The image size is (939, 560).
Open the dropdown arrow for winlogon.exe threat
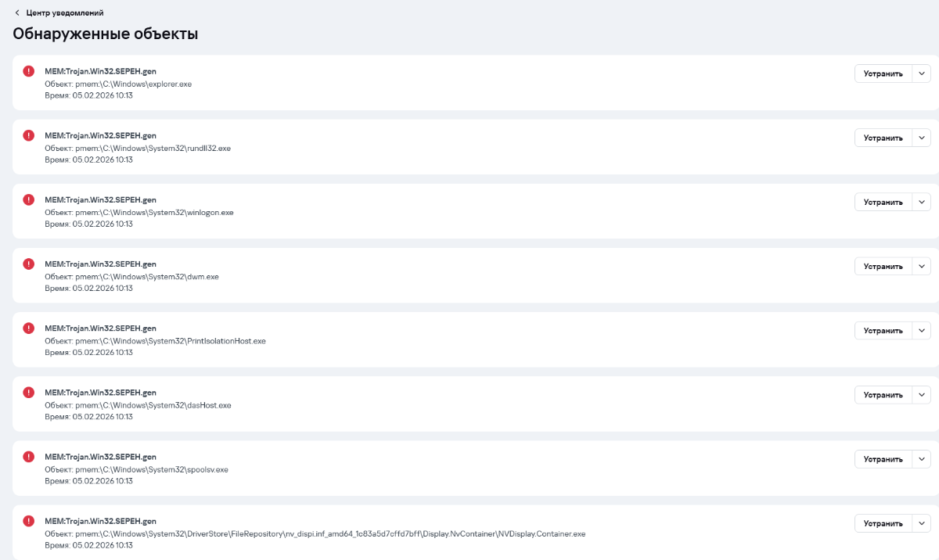pos(922,202)
